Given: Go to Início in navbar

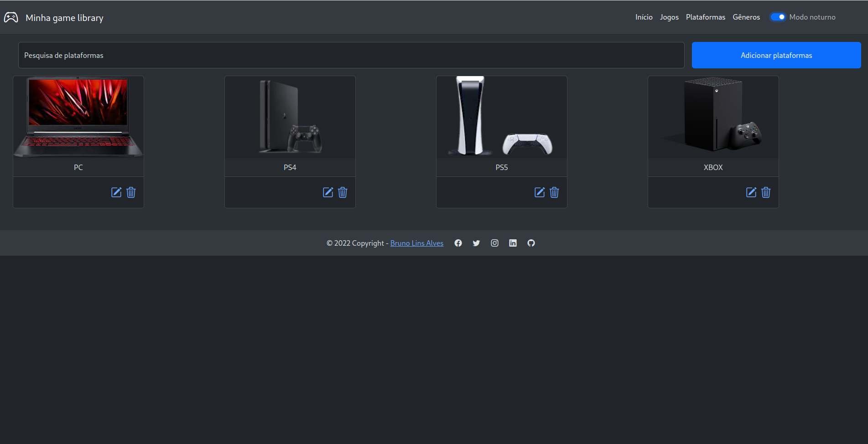Looking at the screenshot, I should click(644, 17).
